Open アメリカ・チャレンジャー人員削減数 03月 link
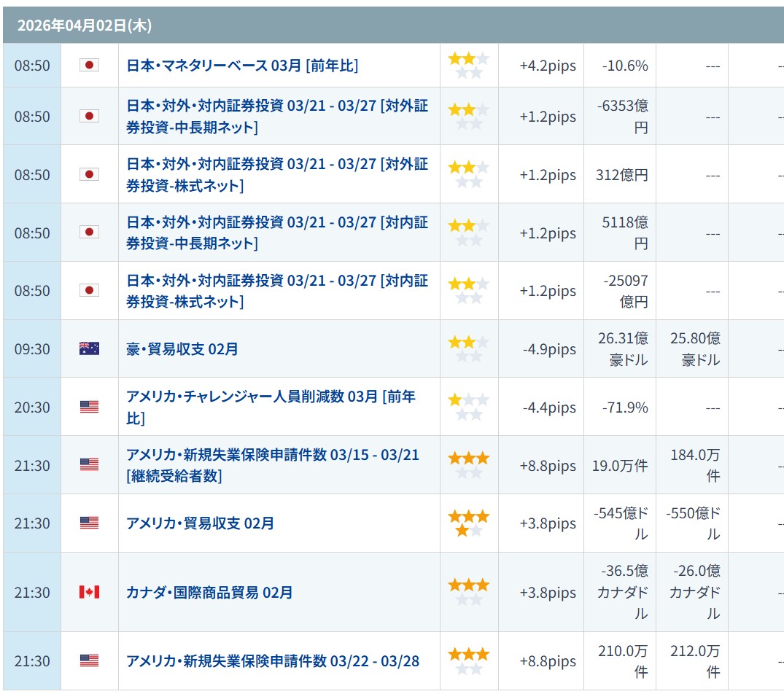This screenshot has width=784, height=694. (270, 407)
